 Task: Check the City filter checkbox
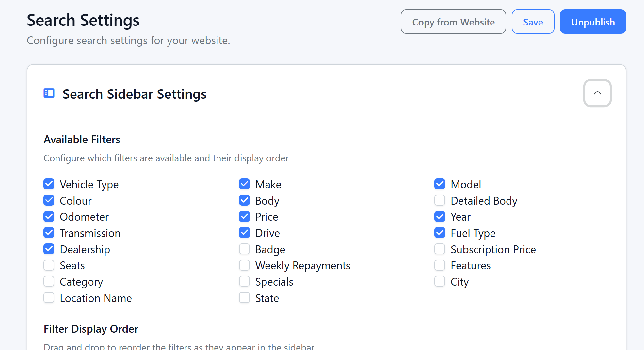pyautogui.click(x=440, y=281)
